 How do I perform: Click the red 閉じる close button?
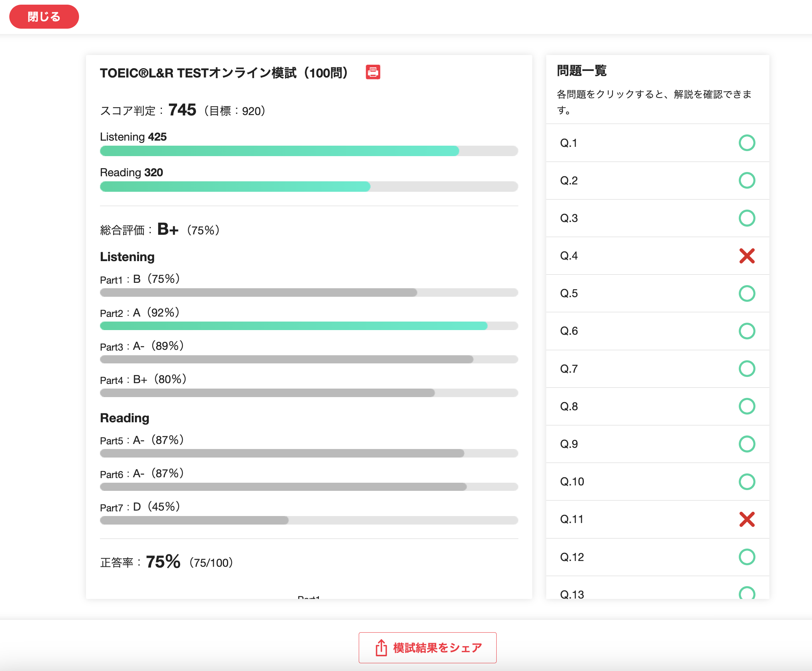tap(44, 17)
